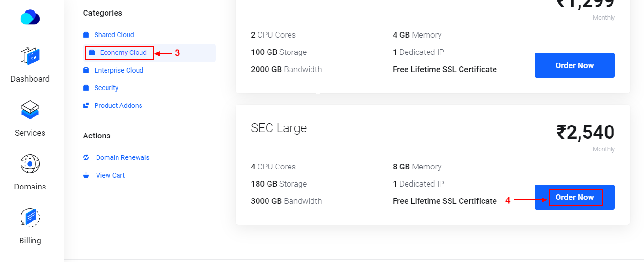644x262 pixels.
Task: Click the Economy Cloud category icon
Action: (92, 52)
